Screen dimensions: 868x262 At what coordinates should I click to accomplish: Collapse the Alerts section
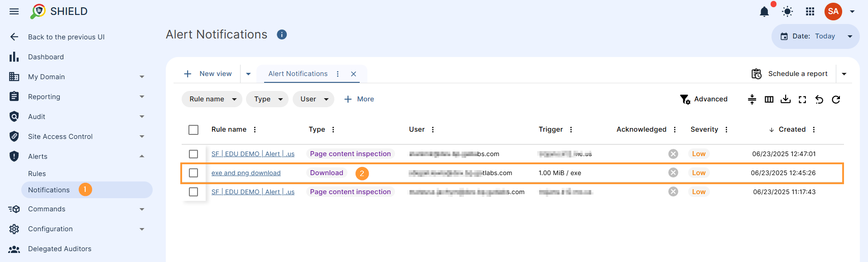click(x=77, y=157)
